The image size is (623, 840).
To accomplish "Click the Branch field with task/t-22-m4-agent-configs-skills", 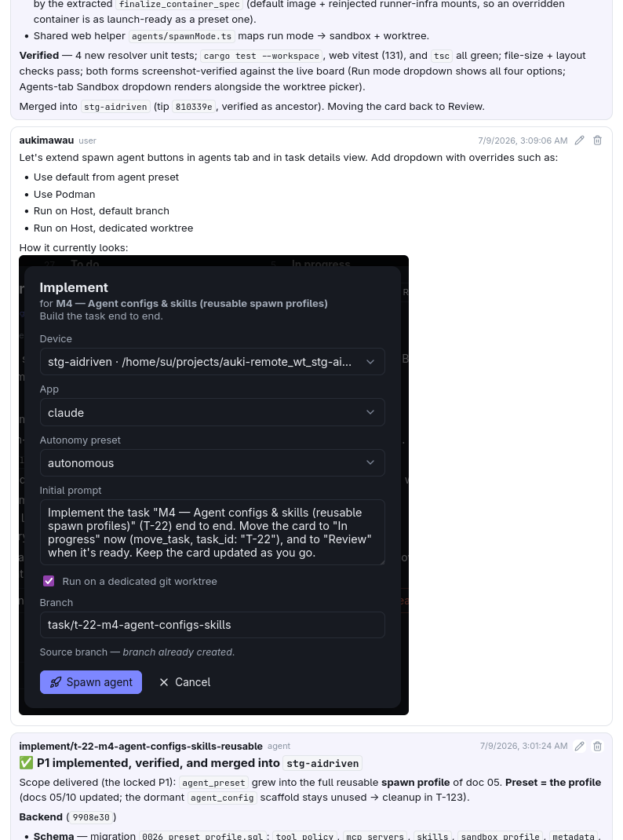I will (212, 625).
